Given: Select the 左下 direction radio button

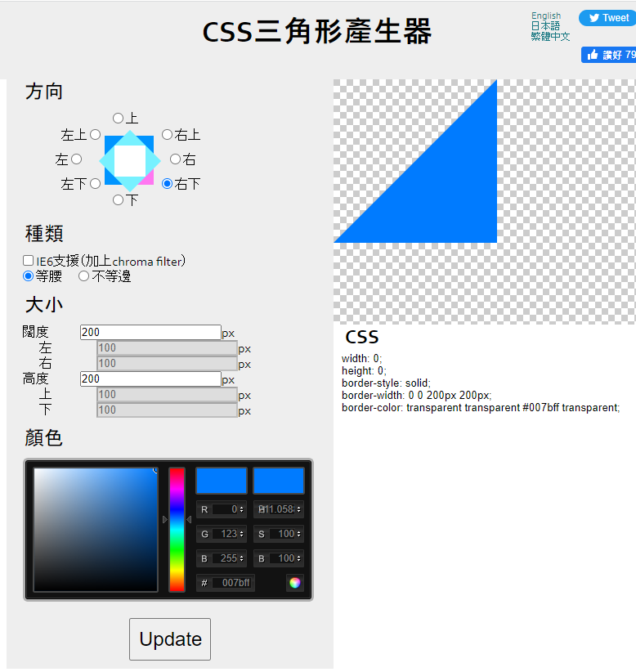Looking at the screenshot, I should click(x=95, y=183).
